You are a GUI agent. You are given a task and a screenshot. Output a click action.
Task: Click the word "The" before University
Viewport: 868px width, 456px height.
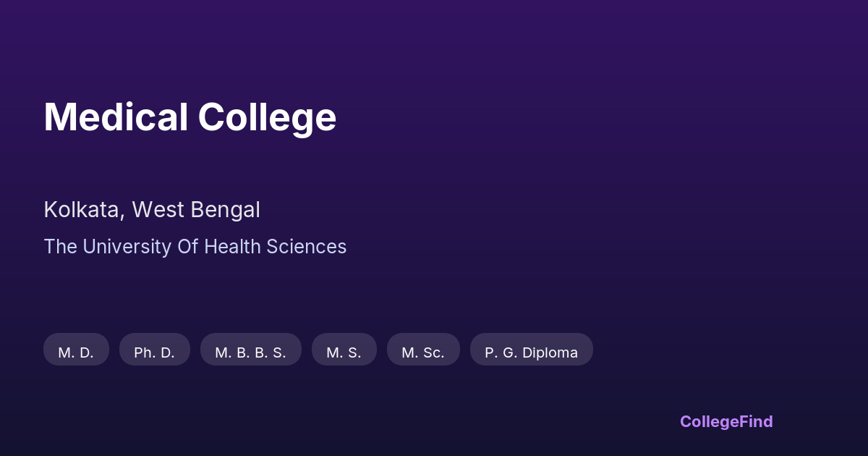[x=60, y=247]
